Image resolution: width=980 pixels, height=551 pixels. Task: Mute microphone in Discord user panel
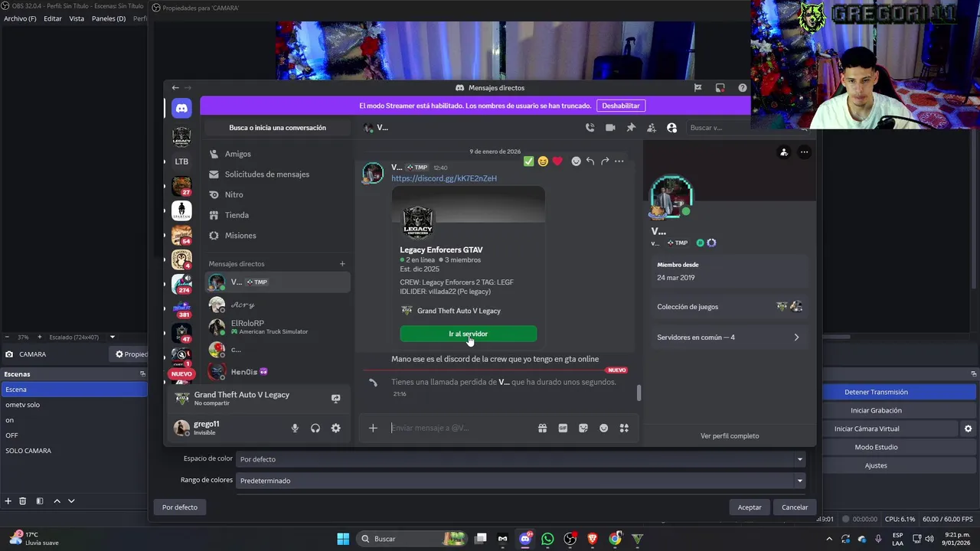tap(295, 428)
